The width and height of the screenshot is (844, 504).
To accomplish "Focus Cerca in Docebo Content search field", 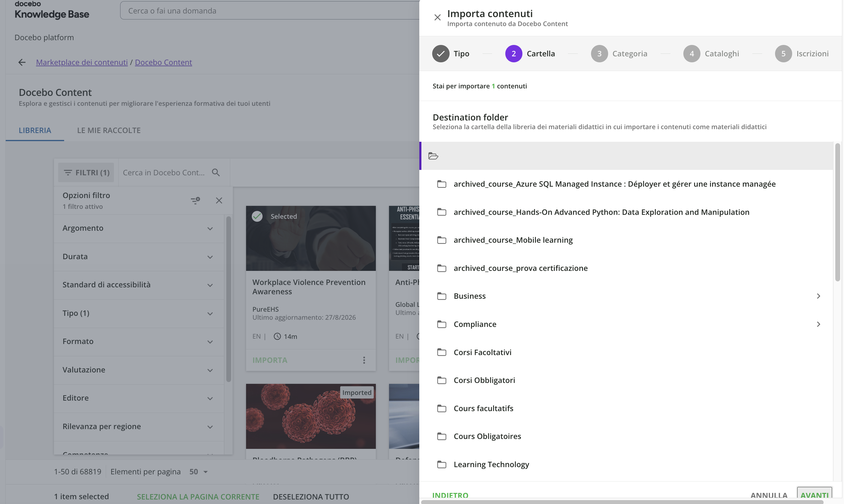I will (x=164, y=173).
